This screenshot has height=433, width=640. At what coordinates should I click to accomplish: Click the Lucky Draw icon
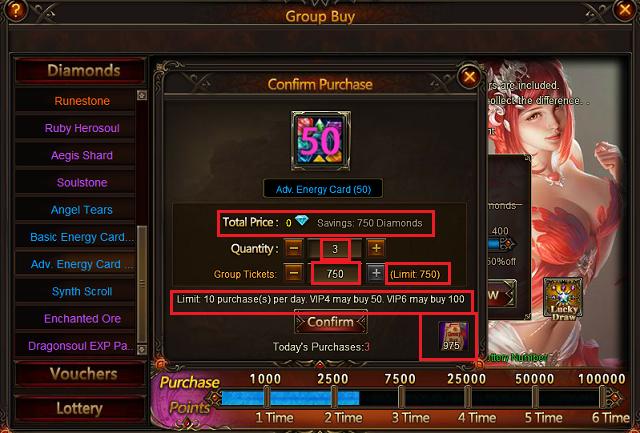pyautogui.click(x=563, y=298)
